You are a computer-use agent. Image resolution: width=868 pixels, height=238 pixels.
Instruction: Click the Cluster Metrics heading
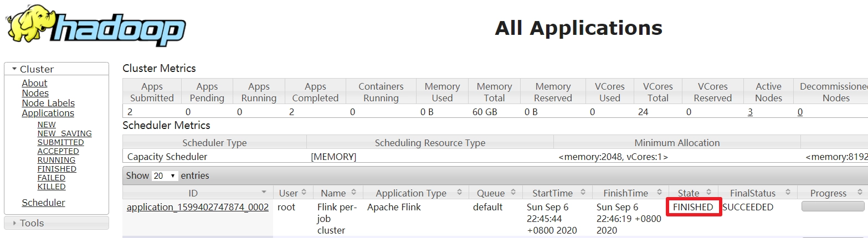(159, 69)
